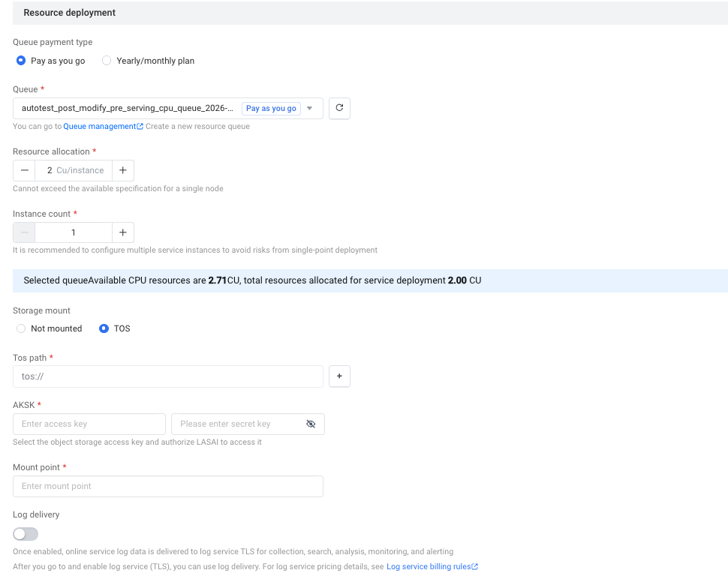Toggle secret key visibility eye icon

point(311,424)
